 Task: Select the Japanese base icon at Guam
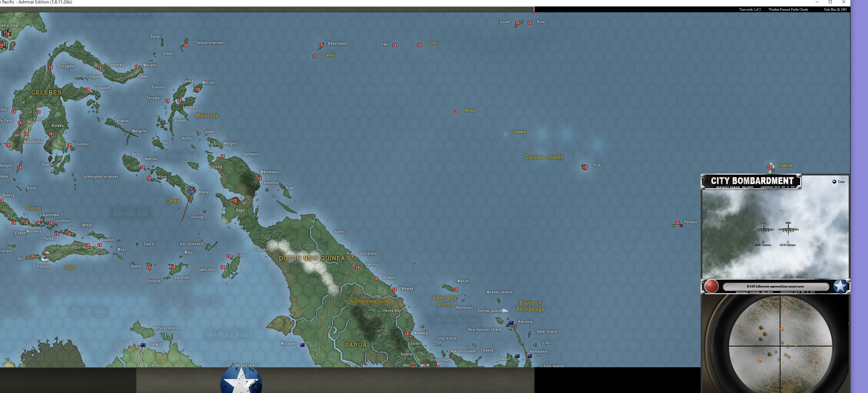(518, 23)
